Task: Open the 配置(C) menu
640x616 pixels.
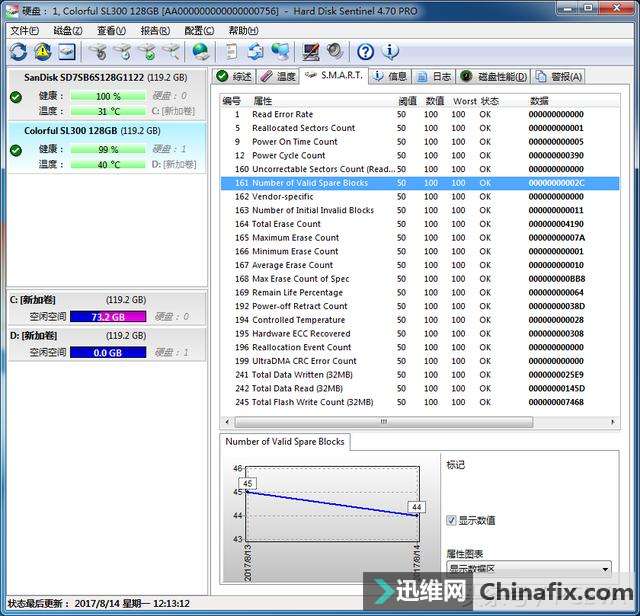Action: pyautogui.click(x=199, y=31)
